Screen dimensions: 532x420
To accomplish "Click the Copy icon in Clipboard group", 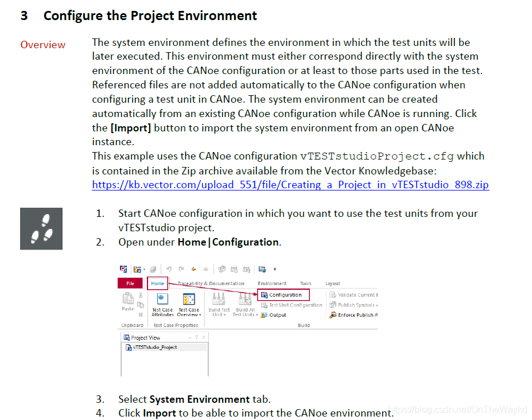I will point(141,305).
